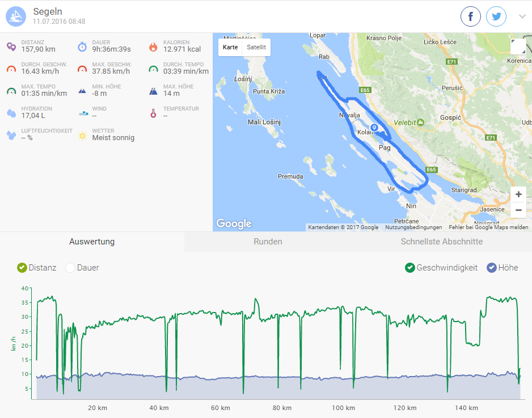Zoom in on the map
The image size is (532, 418).
(x=518, y=194)
